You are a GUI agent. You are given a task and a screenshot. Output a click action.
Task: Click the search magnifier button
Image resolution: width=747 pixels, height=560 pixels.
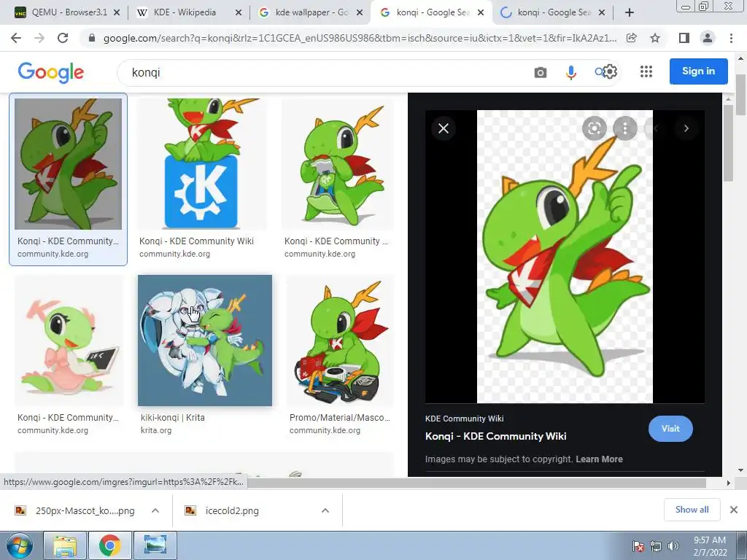tap(599, 72)
